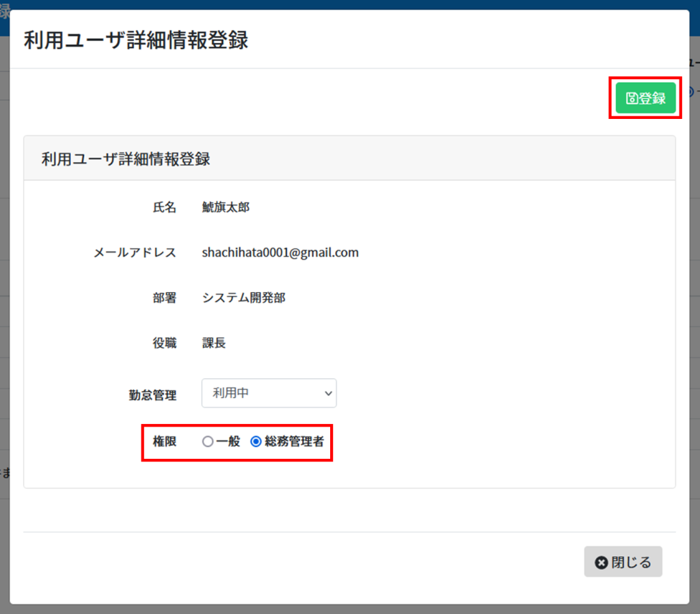Click the email shachihata0001@gmail.com
This screenshot has width=700, height=614.
[280, 252]
